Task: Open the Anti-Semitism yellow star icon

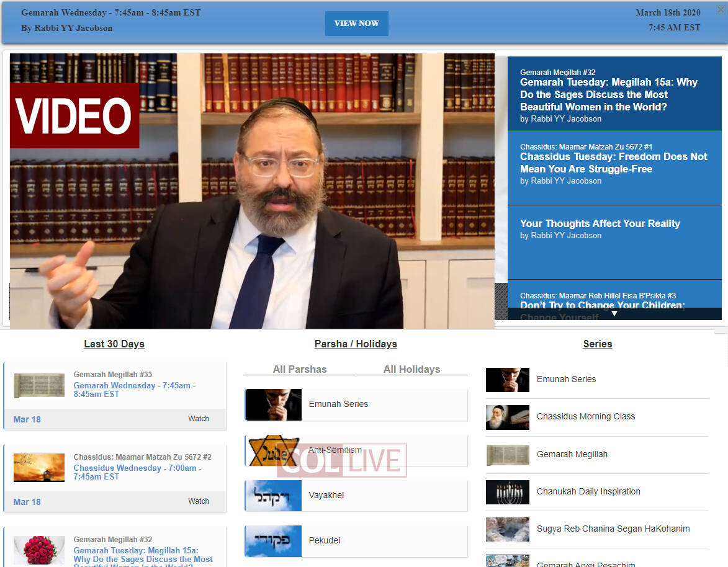Action: (273, 450)
